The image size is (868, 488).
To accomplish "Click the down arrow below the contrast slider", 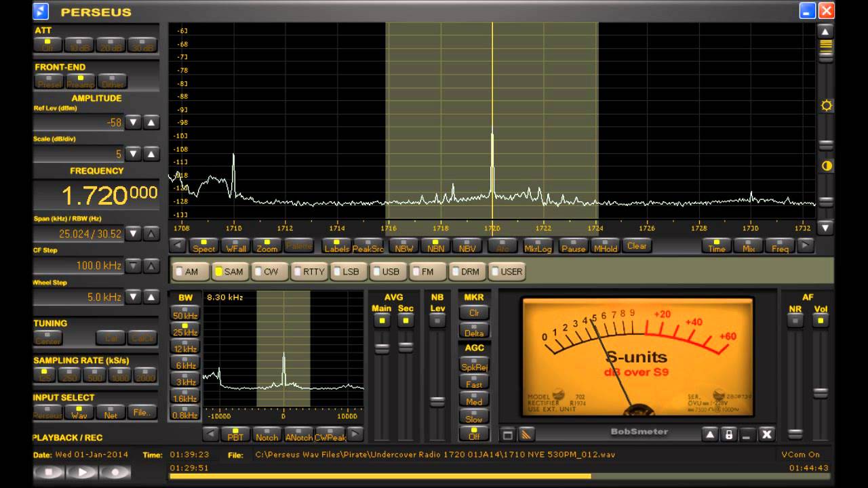I will pos(825,228).
